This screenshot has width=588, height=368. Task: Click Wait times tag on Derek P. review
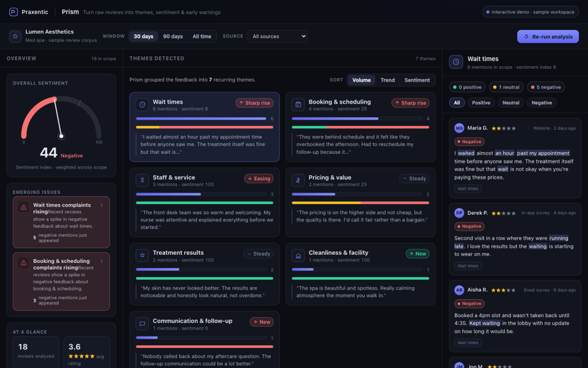(468, 266)
